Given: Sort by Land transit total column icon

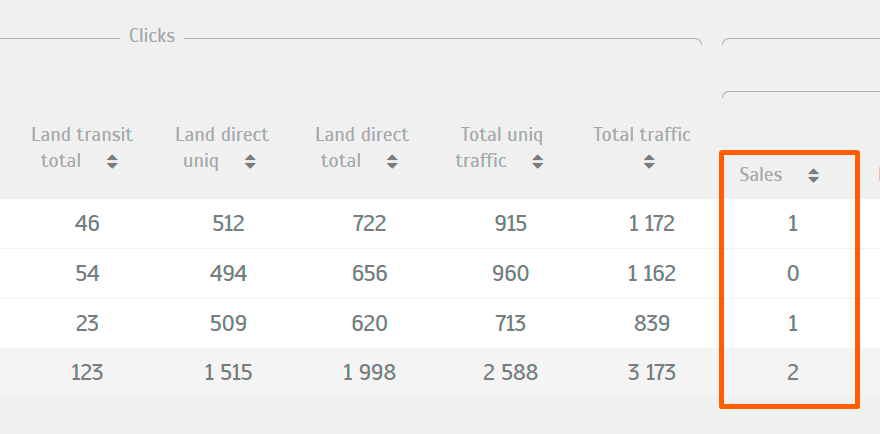Looking at the screenshot, I should (112, 161).
